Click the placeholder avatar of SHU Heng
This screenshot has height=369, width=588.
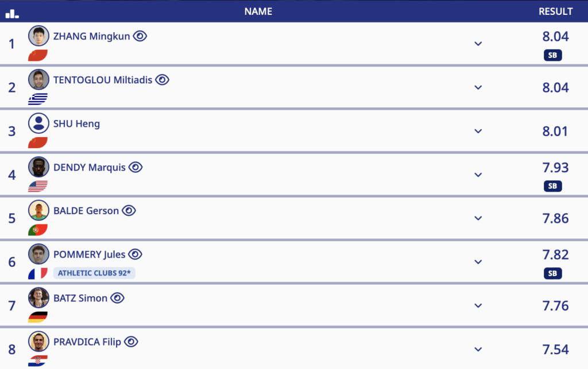pos(38,123)
